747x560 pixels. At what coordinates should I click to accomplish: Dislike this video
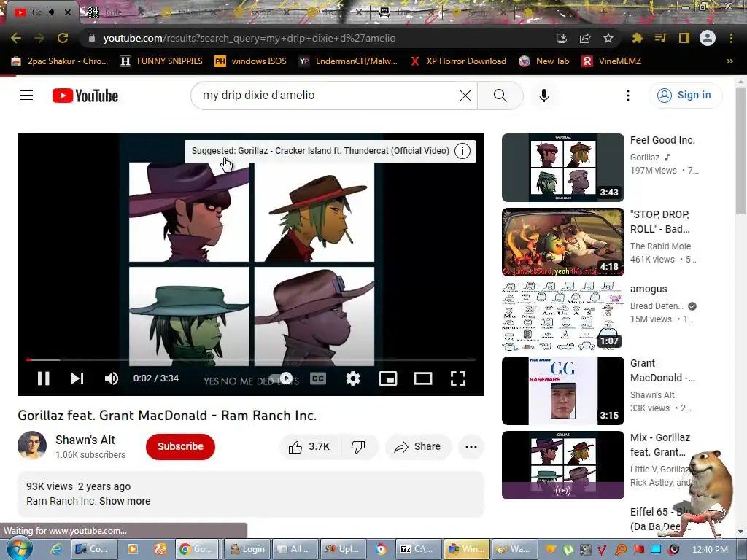click(358, 447)
